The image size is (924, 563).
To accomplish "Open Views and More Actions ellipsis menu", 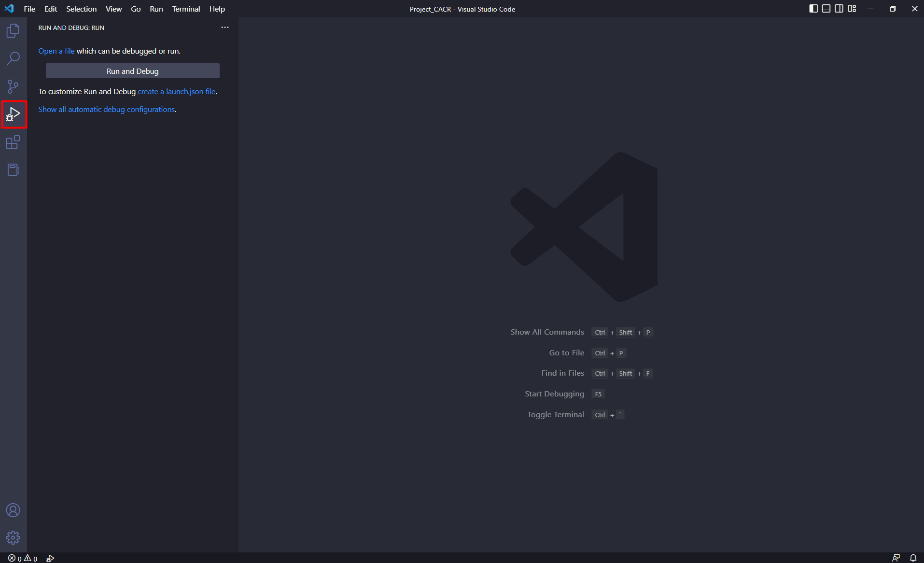I will (x=225, y=28).
